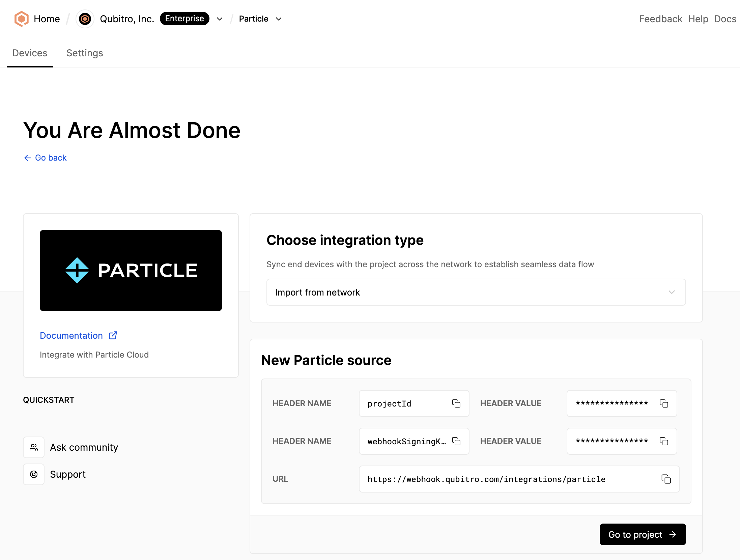Copy the webhookSigningKey header name

tap(456, 441)
